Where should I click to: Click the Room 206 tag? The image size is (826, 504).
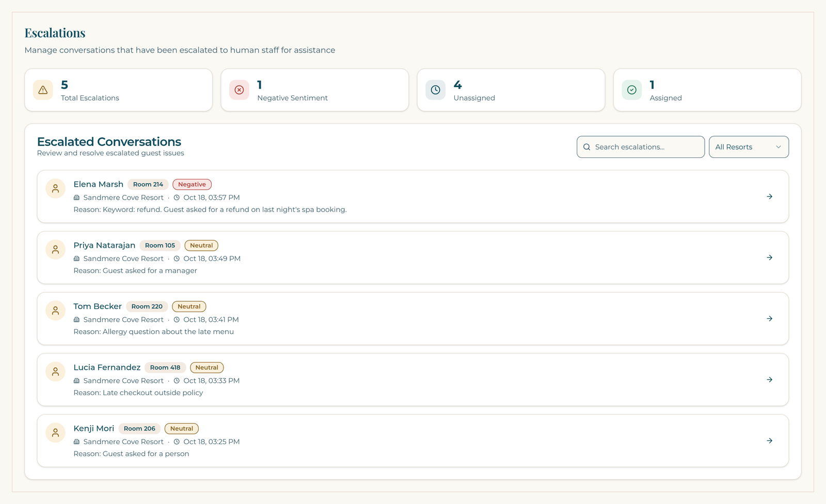tap(139, 429)
